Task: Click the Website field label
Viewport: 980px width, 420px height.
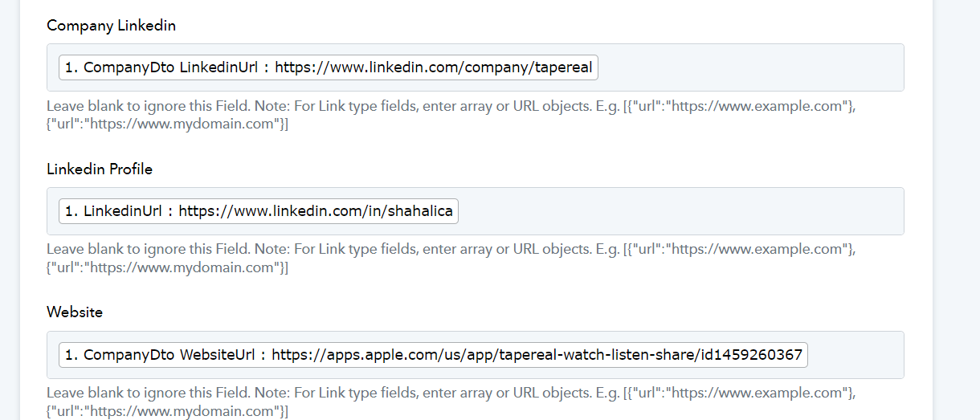Action: (x=75, y=312)
